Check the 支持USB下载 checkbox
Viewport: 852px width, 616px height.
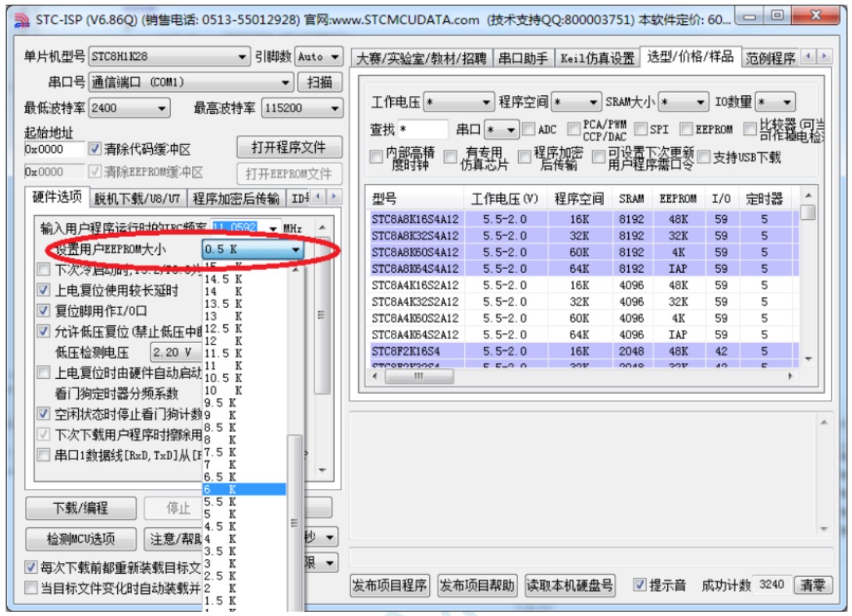pyautogui.click(x=704, y=158)
